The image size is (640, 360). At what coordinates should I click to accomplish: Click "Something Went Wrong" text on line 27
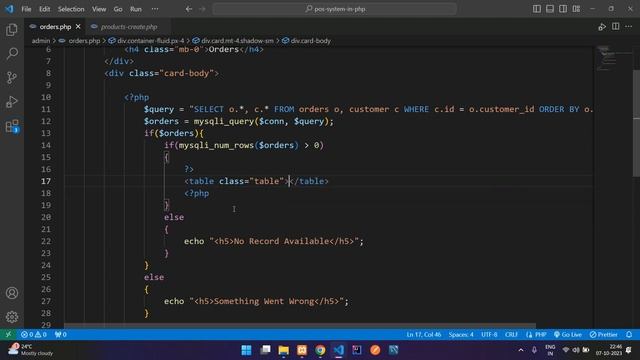pyautogui.click(x=264, y=301)
